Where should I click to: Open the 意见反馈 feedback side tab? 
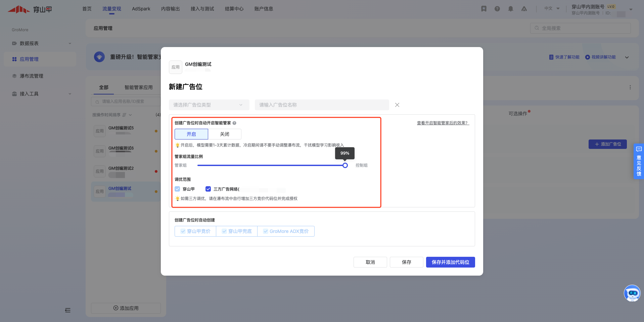coord(639,162)
